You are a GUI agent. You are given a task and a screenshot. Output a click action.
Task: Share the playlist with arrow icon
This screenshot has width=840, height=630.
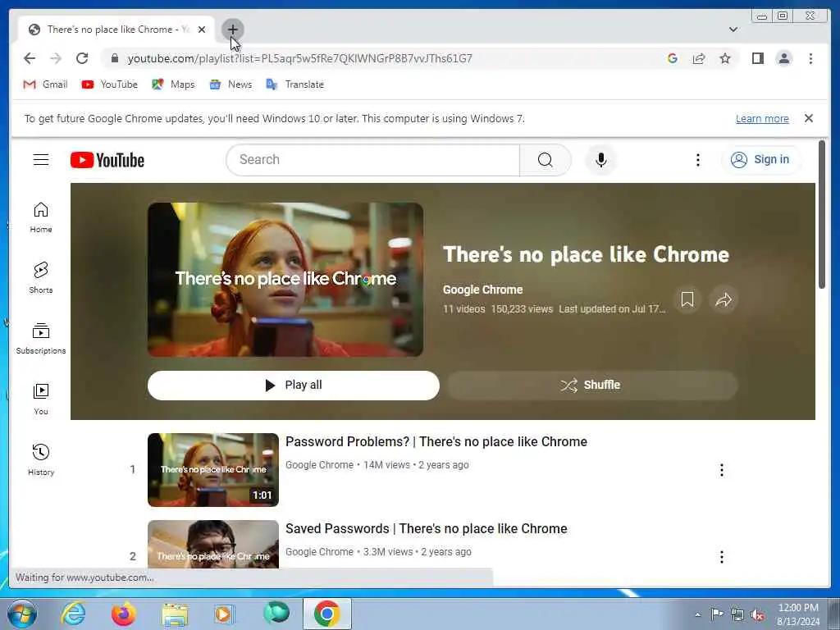pos(724,299)
